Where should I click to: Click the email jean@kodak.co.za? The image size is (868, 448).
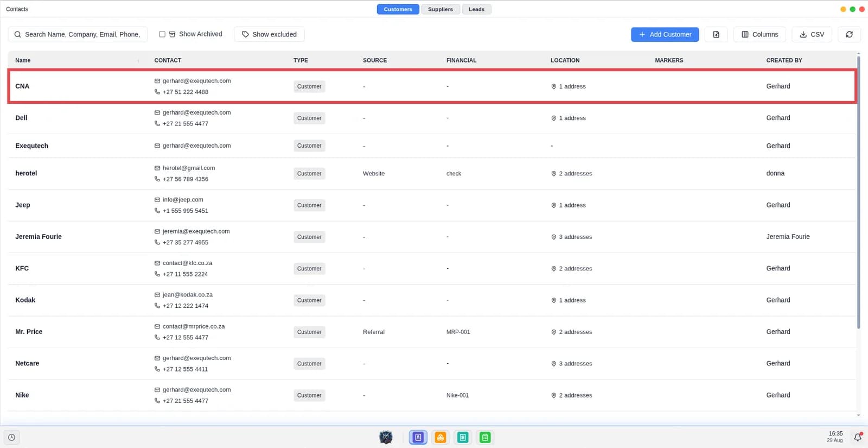tap(188, 295)
